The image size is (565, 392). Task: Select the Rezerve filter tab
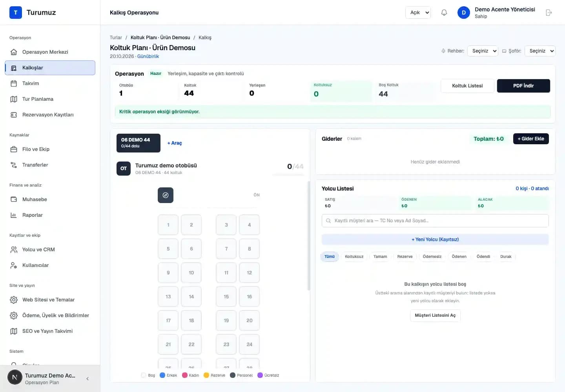(x=405, y=257)
